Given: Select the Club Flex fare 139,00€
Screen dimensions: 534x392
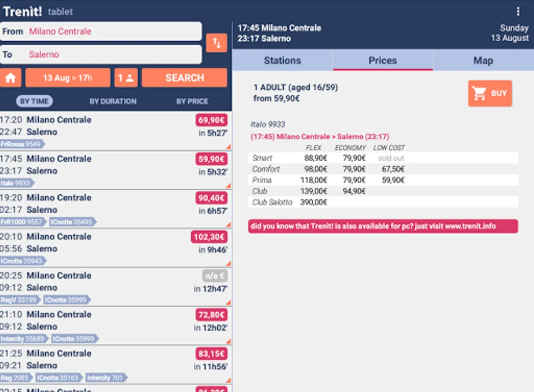Looking at the screenshot, I should 314,191.
